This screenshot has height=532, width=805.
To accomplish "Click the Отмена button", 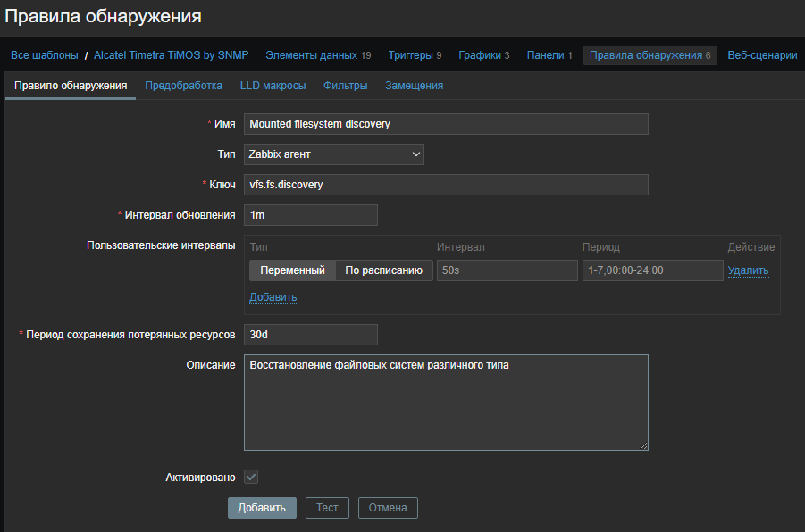I will 387,508.
